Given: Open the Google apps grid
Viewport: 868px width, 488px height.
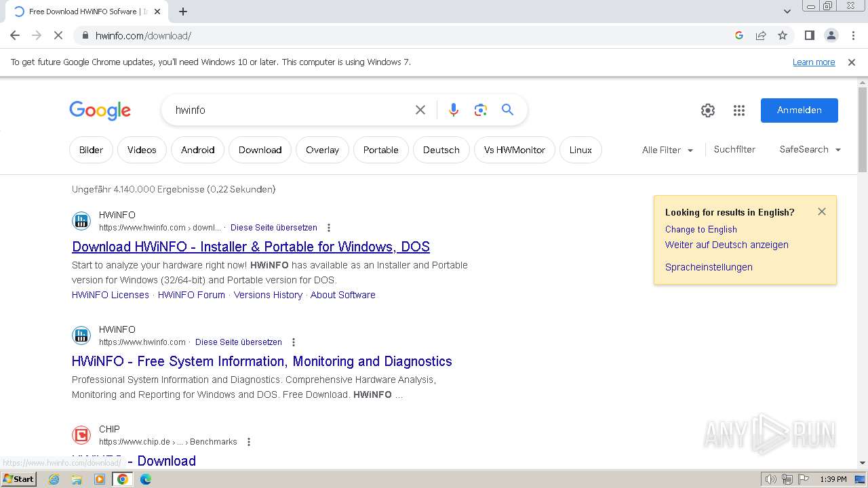Looking at the screenshot, I should tap(739, 110).
